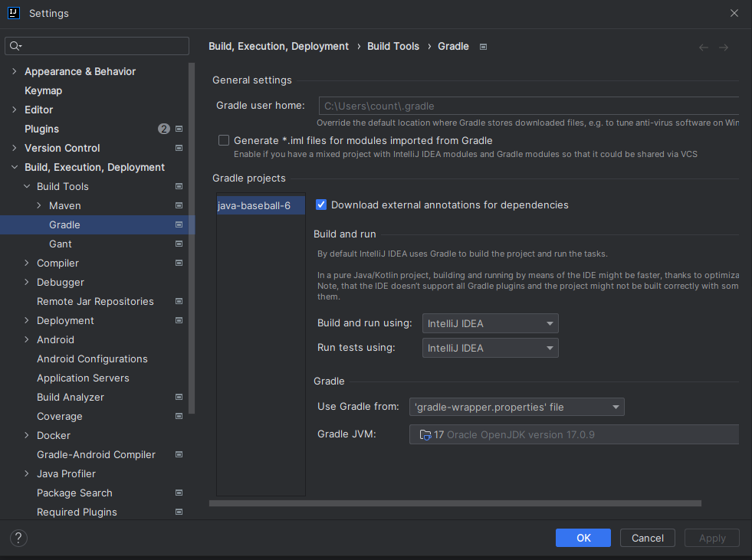752x560 pixels.
Task: Select Coverage in settings tree
Action: 60,417
